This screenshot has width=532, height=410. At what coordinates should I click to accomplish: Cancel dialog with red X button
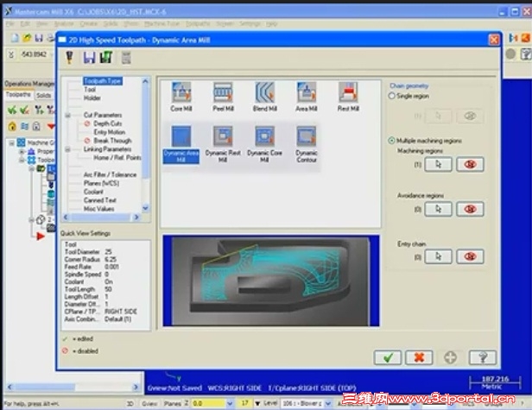pyautogui.click(x=419, y=357)
